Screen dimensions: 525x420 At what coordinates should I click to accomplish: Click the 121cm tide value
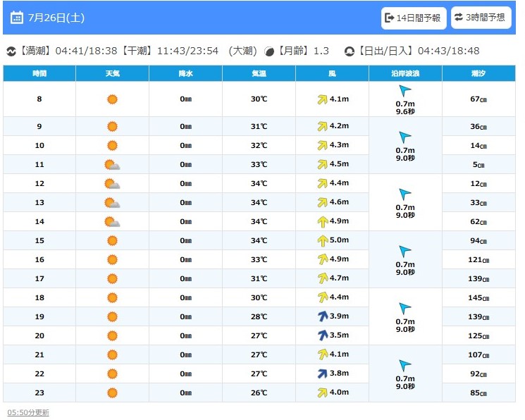coord(478,259)
